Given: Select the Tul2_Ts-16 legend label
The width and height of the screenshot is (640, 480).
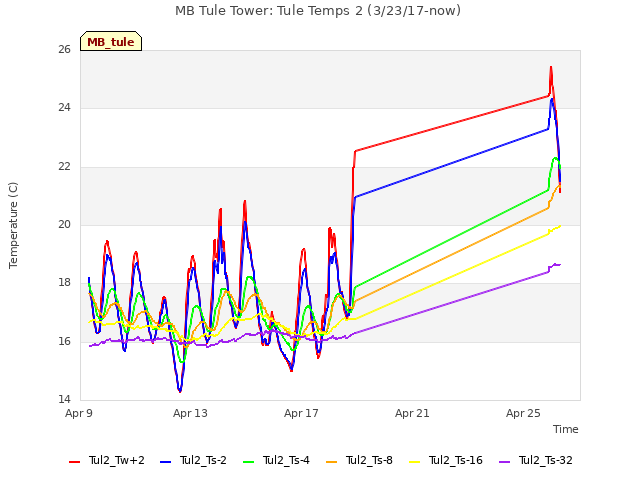Looking at the screenshot, I should (456, 460).
